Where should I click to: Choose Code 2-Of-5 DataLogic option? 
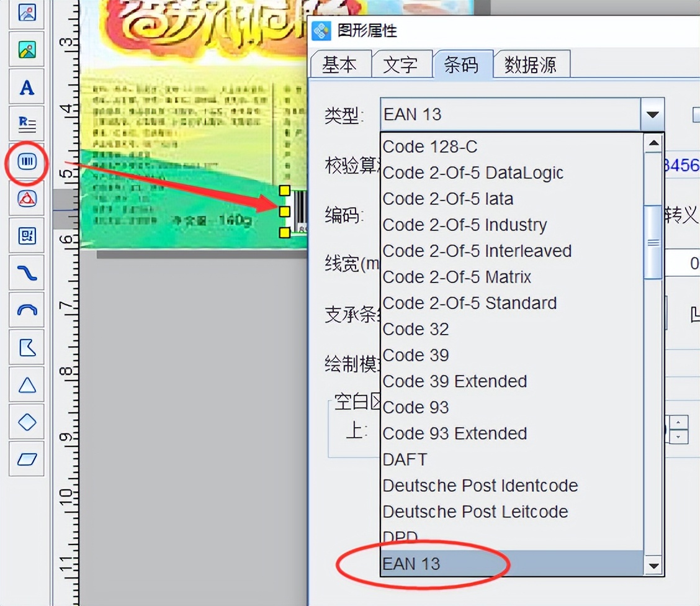tap(512, 173)
